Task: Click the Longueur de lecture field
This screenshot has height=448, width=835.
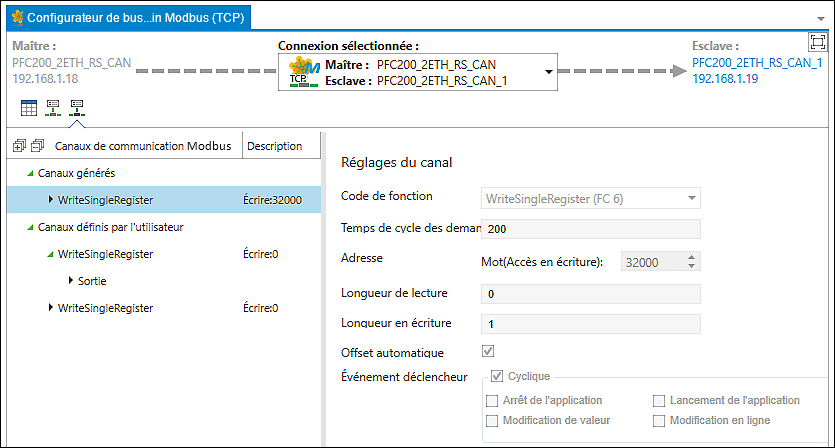Action: coord(591,294)
